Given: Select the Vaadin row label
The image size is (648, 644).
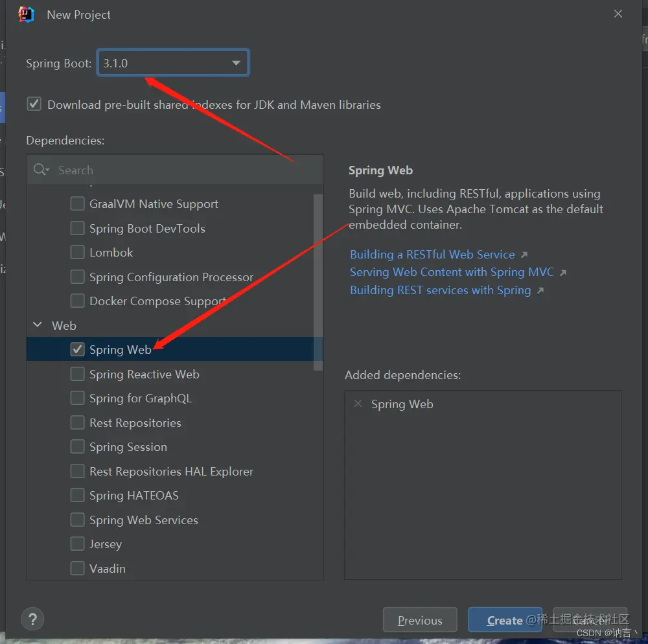Looking at the screenshot, I should [108, 569].
